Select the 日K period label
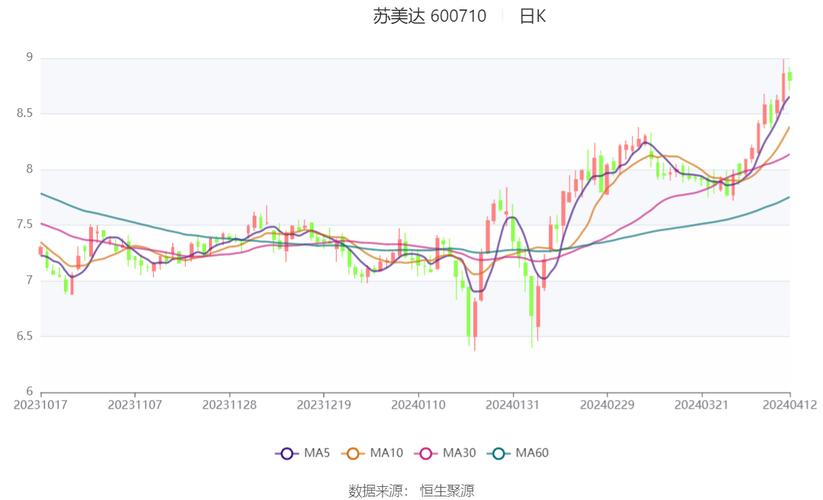 pos(532,16)
